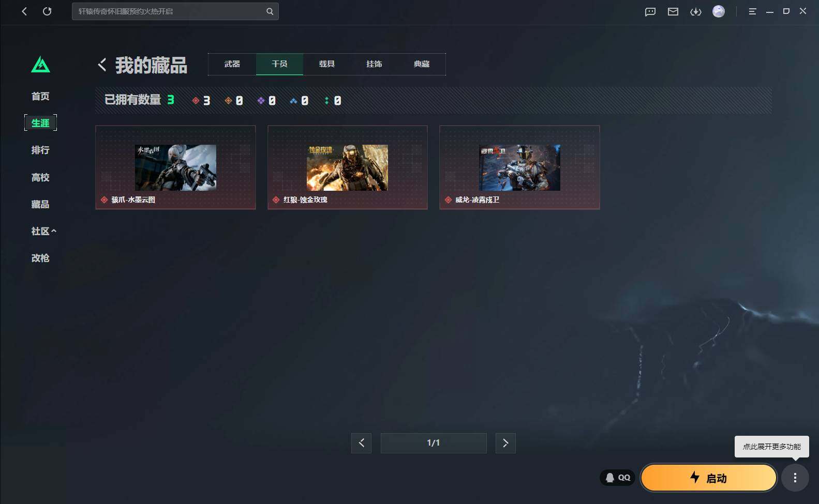This screenshot has height=504, width=819.
Task: Switch to 挂饰 tab
Action: [x=374, y=64]
